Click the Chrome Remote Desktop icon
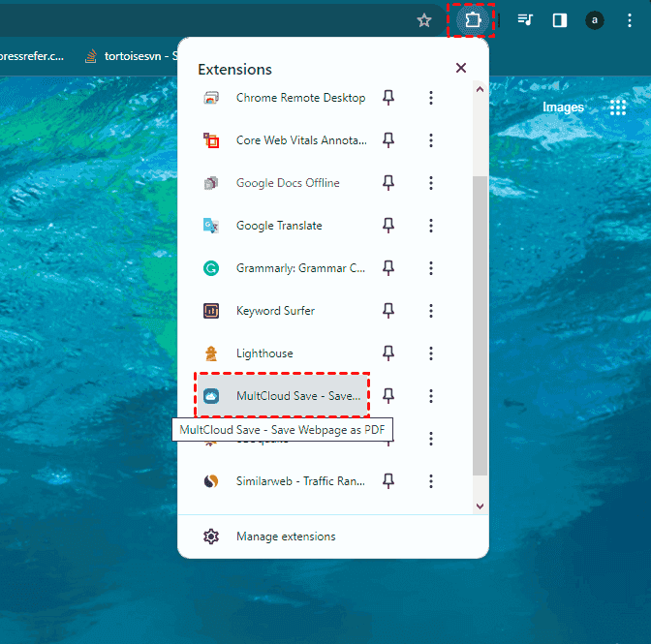The image size is (651, 644). 211,98
